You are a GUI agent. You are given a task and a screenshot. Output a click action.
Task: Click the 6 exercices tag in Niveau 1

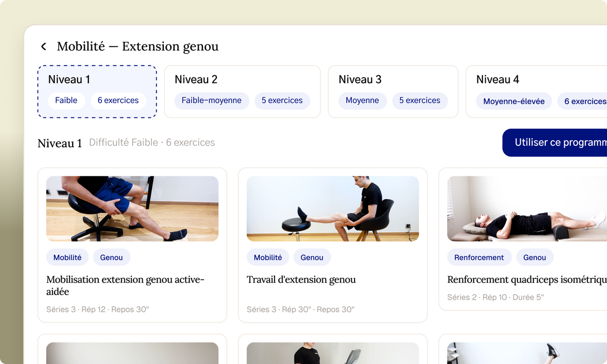point(118,101)
